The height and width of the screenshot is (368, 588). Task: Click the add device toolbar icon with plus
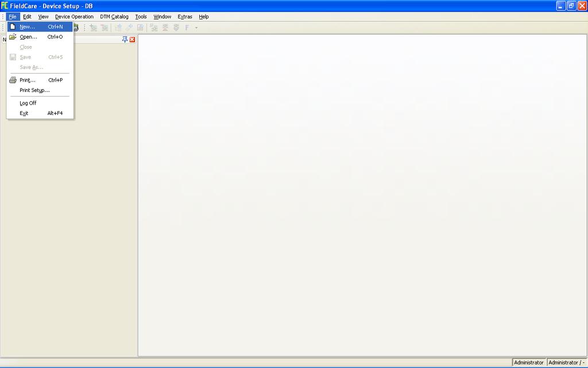[x=94, y=28]
